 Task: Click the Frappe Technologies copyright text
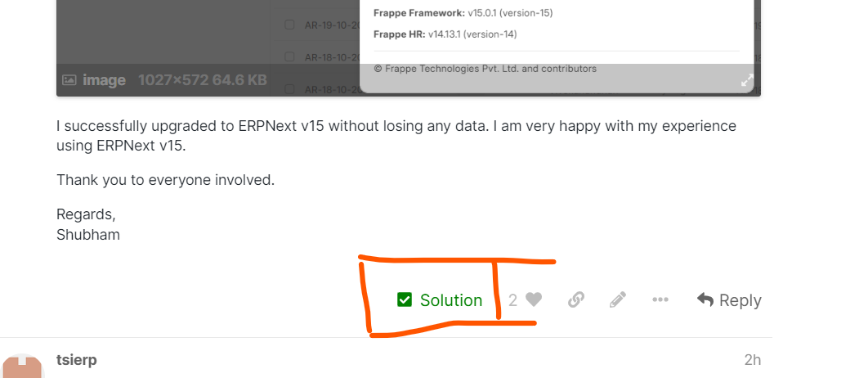(x=485, y=69)
